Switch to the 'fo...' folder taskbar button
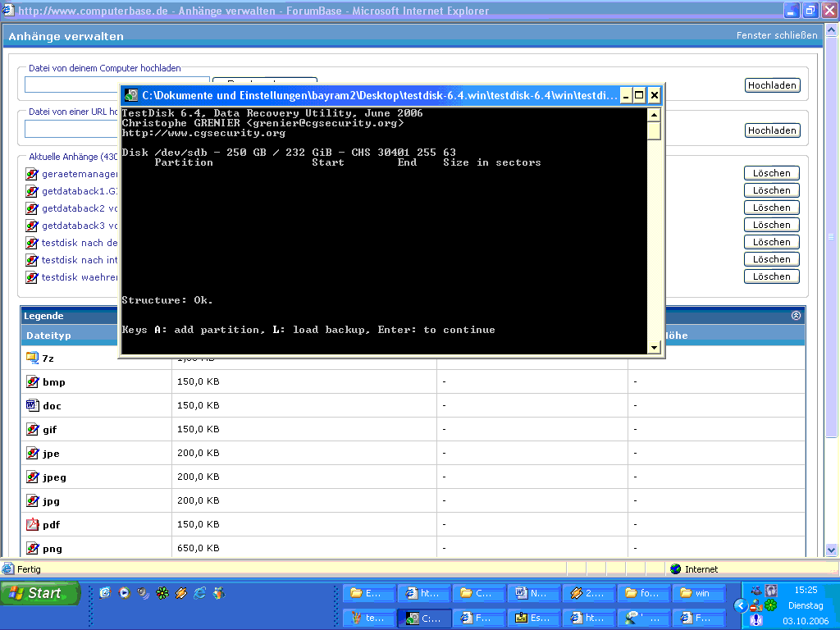Screen dimensions: 840x630 pos(643,593)
